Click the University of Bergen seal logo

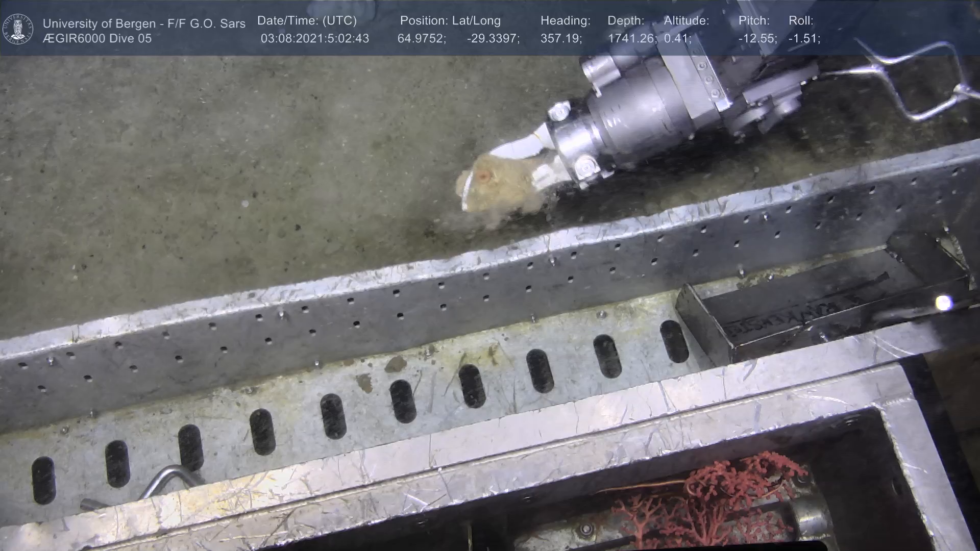[18, 29]
